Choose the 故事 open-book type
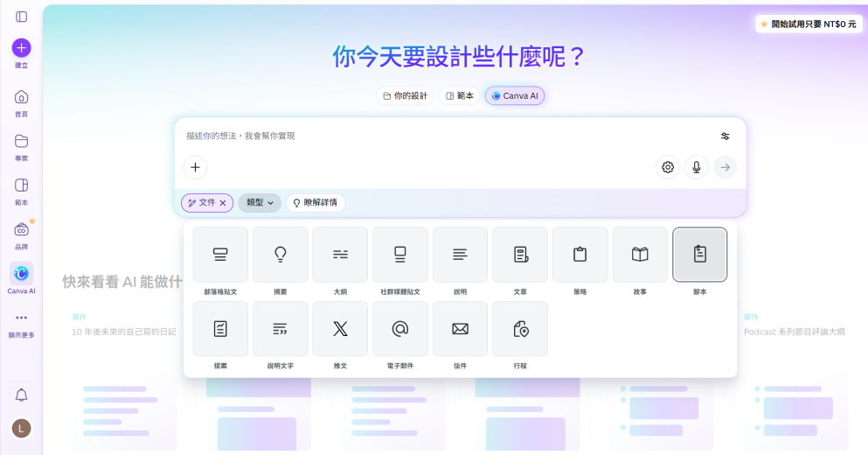The width and height of the screenshot is (868, 455). pyautogui.click(x=640, y=255)
